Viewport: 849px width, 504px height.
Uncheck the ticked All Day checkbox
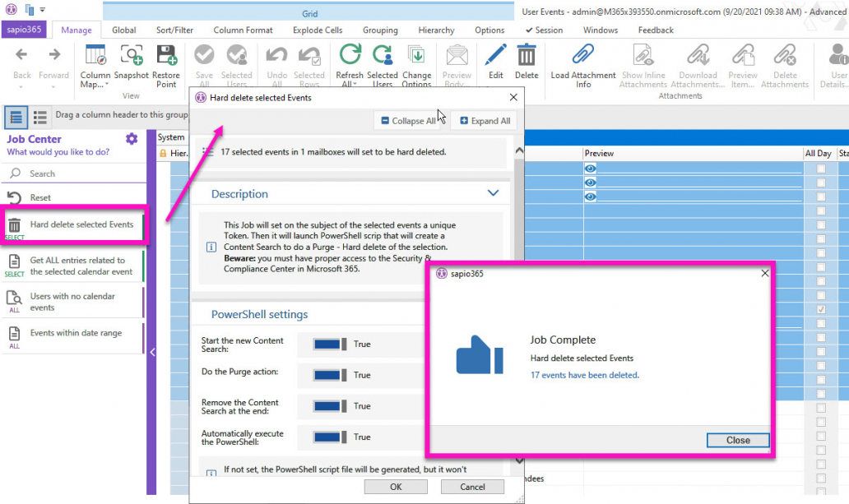click(821, 309)
